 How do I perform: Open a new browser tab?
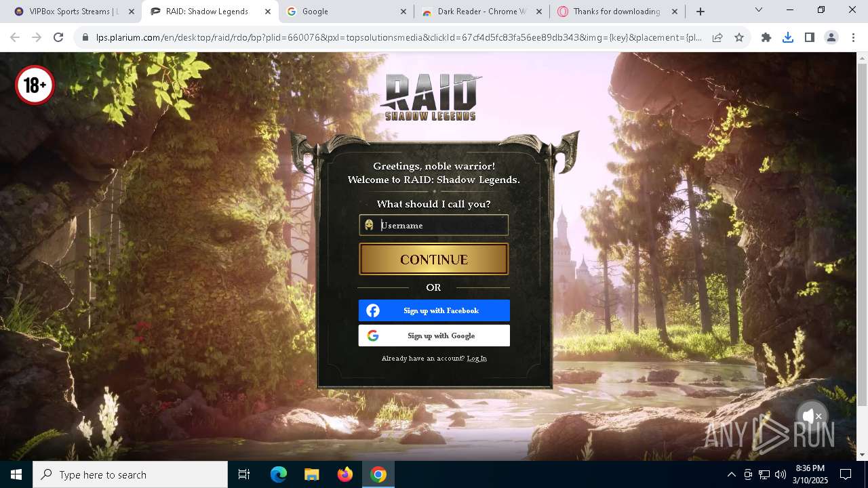point(701,12)
